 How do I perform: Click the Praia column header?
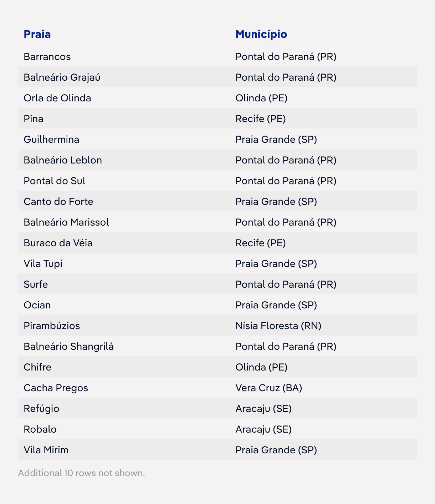(37, 34)
